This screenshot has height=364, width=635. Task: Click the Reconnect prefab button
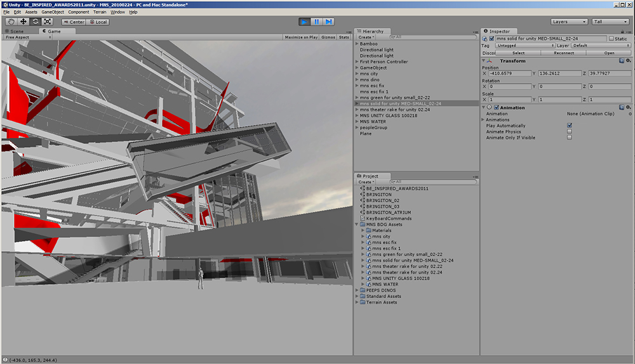(x=563, y=53)
